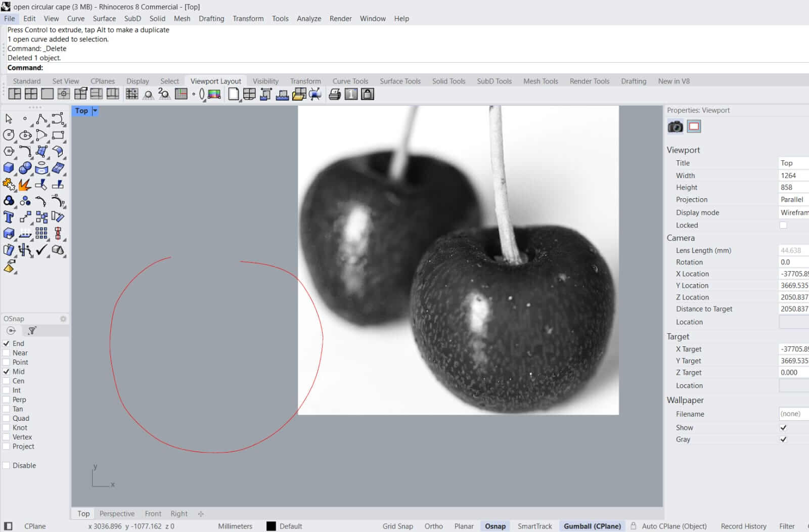
Task: Open the Top viewport title dropdown arrow
Action: pos(95,111)
